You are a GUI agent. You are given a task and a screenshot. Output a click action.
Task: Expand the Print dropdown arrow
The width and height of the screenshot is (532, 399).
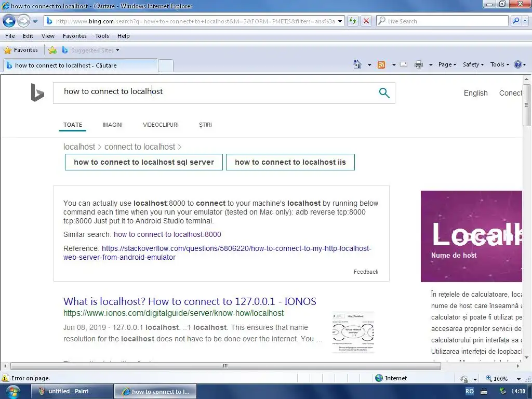coord(431,64)
